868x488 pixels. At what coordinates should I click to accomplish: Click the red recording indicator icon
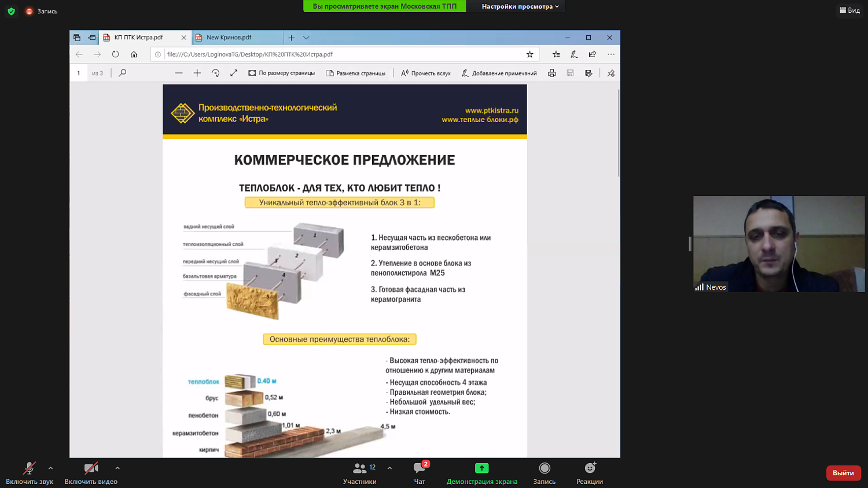[x=29, y=11]
